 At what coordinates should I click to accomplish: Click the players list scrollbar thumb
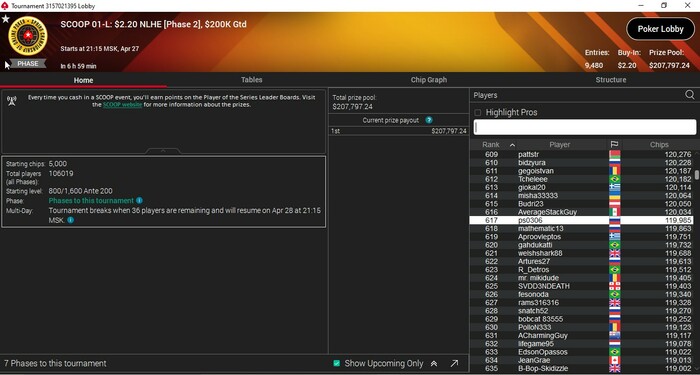[x=697, y=175]
